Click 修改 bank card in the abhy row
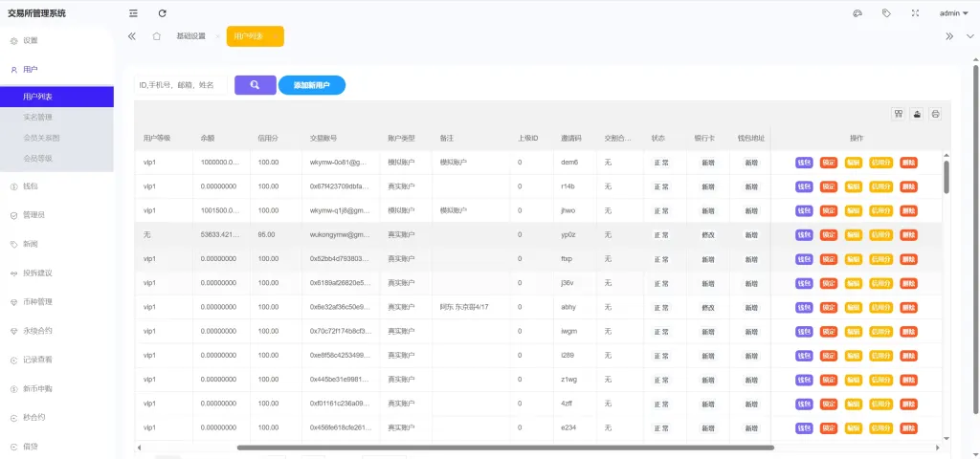The height and width of the screenshot is (459, 980). tap(708, 308)
